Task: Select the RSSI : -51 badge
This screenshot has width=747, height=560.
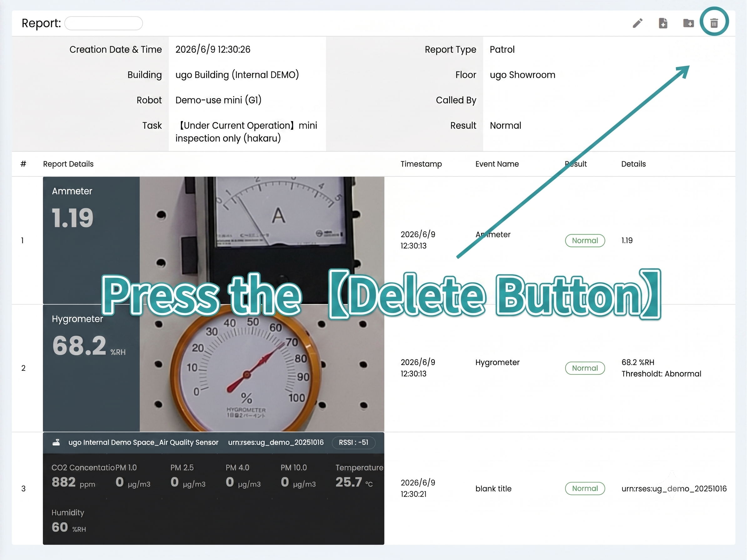Action: point(353,442)
